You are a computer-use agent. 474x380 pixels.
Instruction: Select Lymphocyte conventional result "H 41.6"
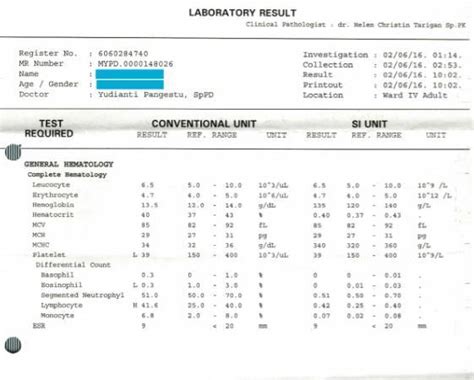(145, 305)
